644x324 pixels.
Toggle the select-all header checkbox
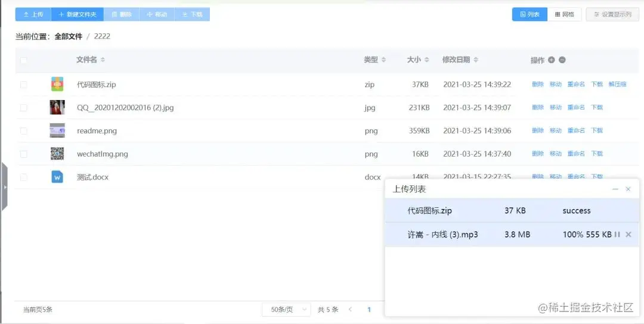coord(24,60)
